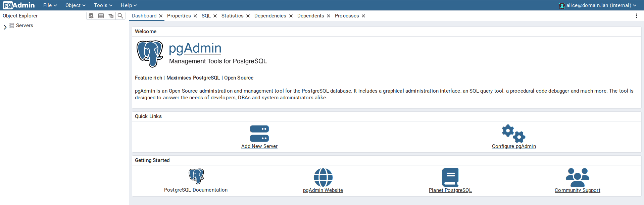Screen dimensions: 644x205
Task: Click the pgAdmin logo in the top bar
Action: tap(19, 5)
